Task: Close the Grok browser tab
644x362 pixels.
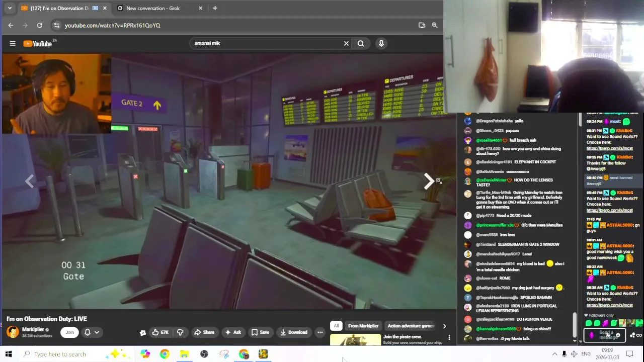Action: pyautogui.click(x=201, y=8)
